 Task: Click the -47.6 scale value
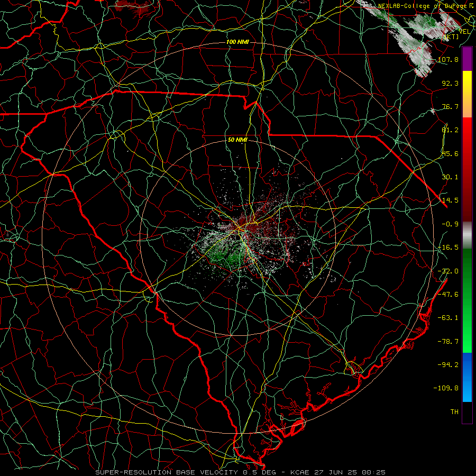click(448, 295)
